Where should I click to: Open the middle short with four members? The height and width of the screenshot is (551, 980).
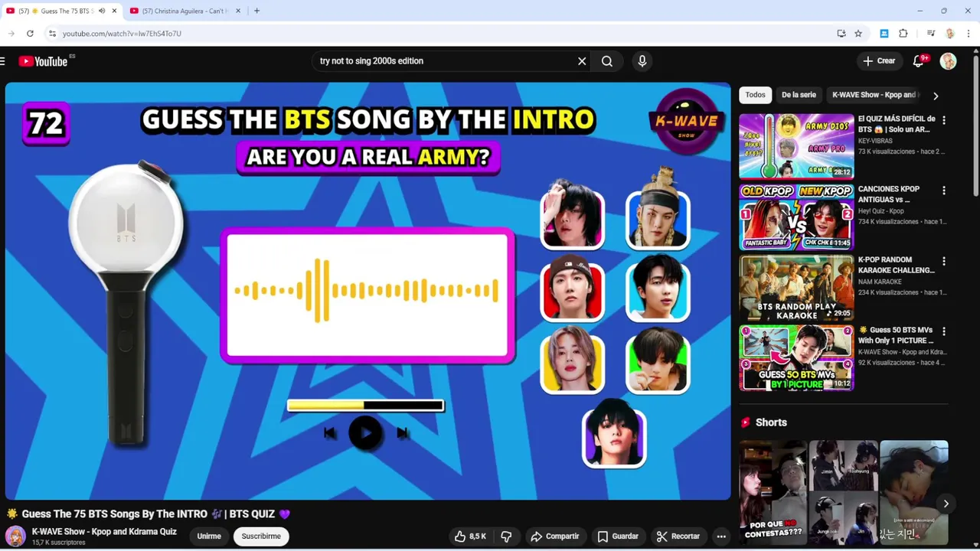(x=843, y=493)
